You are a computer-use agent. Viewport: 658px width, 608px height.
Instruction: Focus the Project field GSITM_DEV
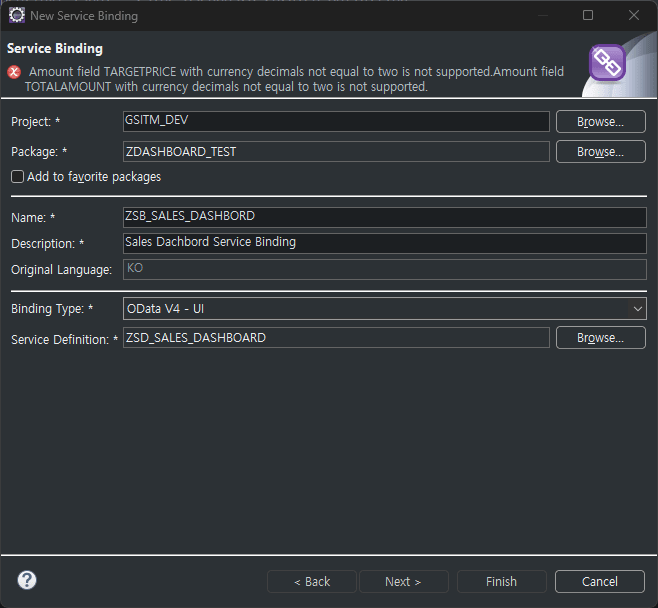336,121
